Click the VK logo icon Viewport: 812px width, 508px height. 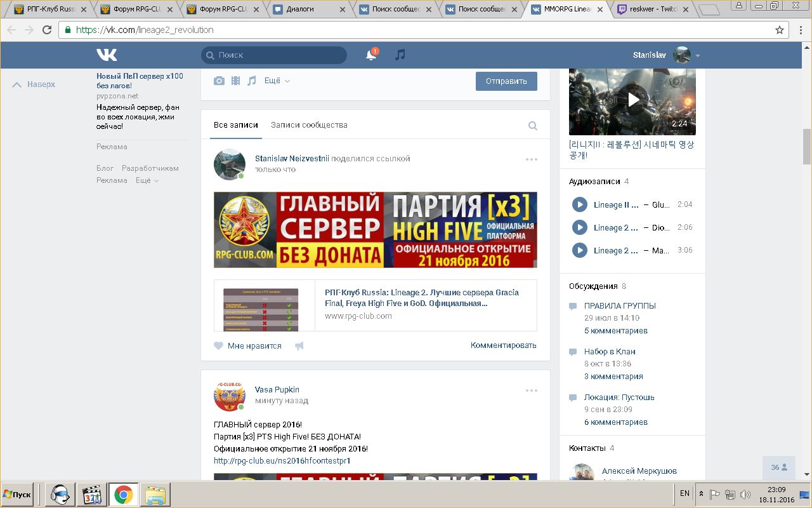coord(107,55)
